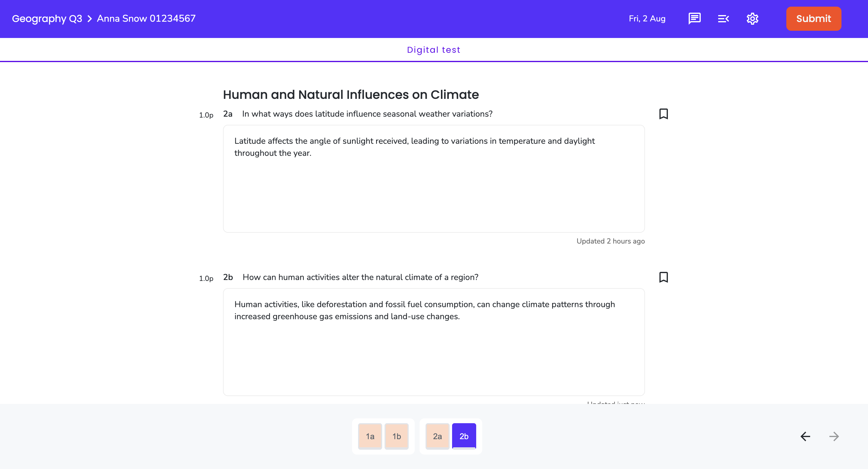868x469 pixels.
Task: Collapse the question list panel icon
Action: click(x=723, y=18)
